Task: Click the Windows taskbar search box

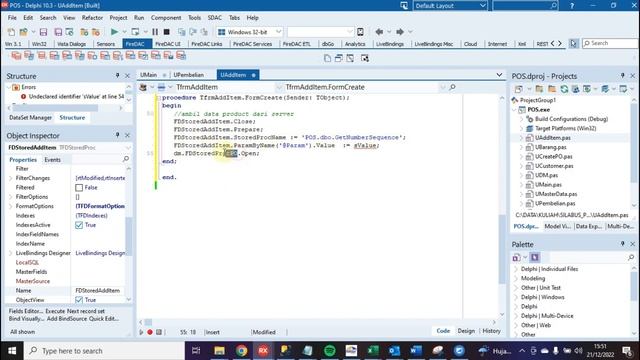Action: click(104, 351)
